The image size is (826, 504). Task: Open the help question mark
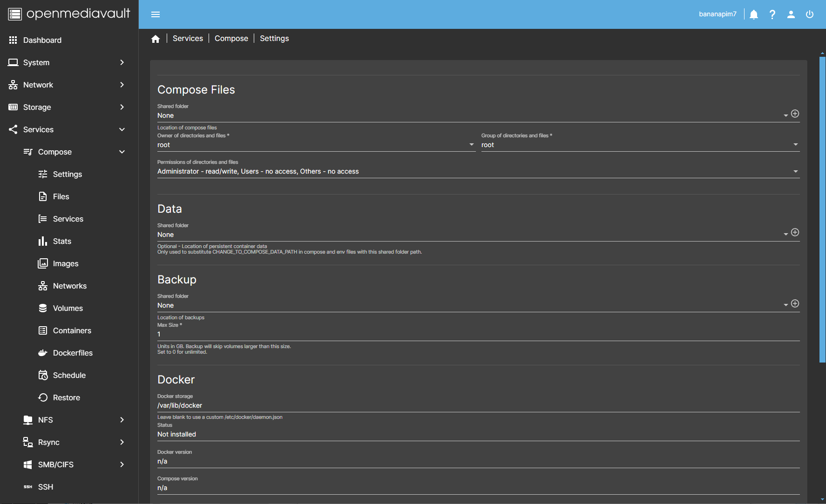772,14
